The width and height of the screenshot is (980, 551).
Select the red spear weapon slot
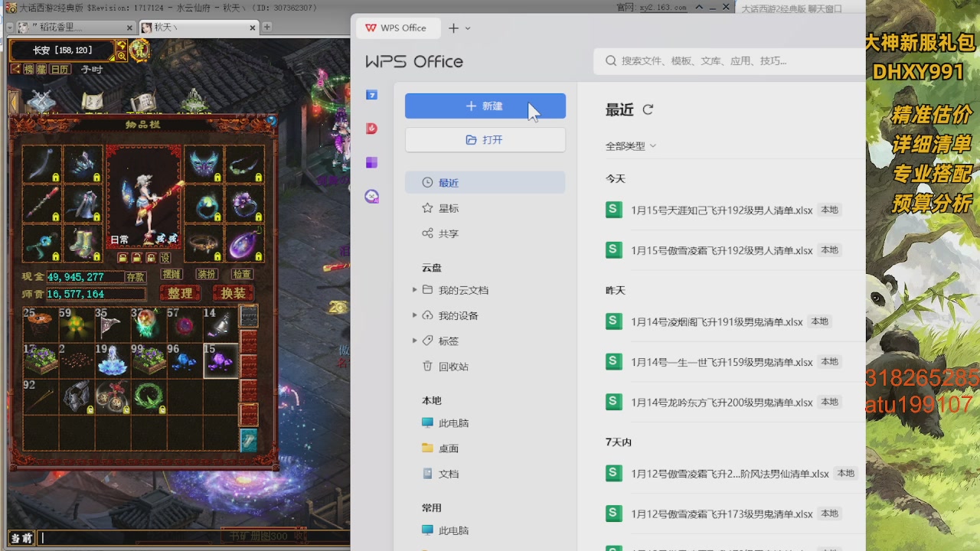(x=41, y=204)
